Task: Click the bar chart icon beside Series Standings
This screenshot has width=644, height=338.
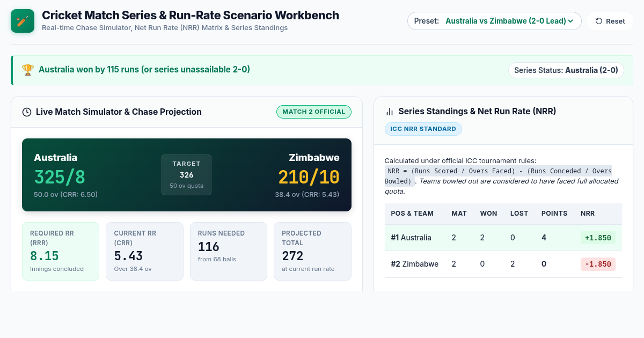Action: [390, 112]
